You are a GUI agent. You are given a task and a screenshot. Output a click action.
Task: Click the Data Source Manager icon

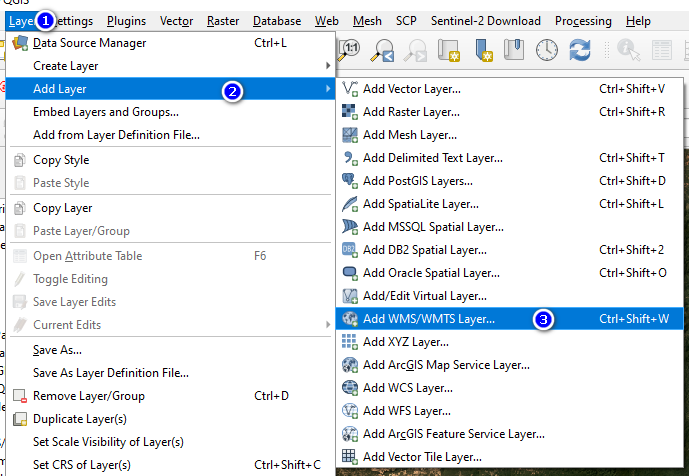click(20, 43)
